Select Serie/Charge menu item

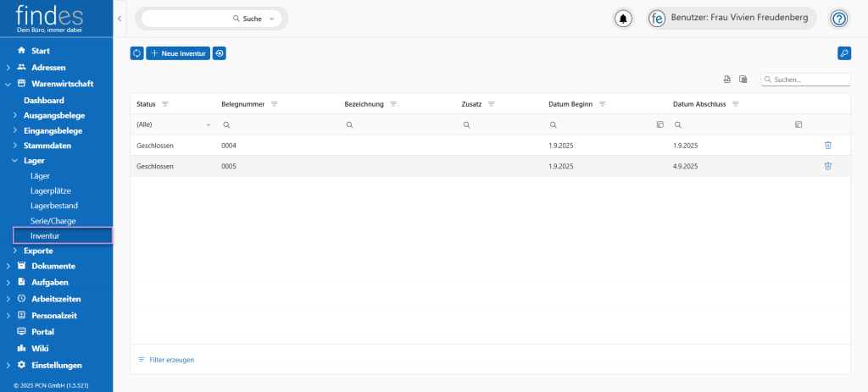pos(53,221)
